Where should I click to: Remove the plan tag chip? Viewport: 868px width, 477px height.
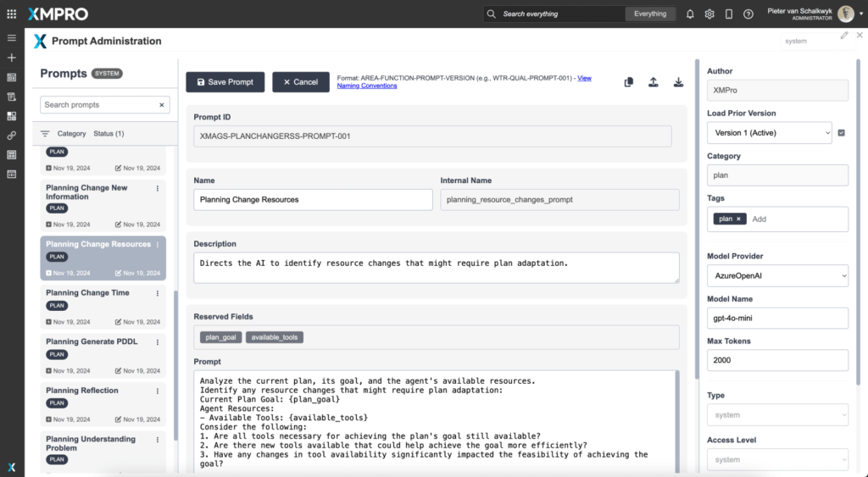[x=738, y=219]
